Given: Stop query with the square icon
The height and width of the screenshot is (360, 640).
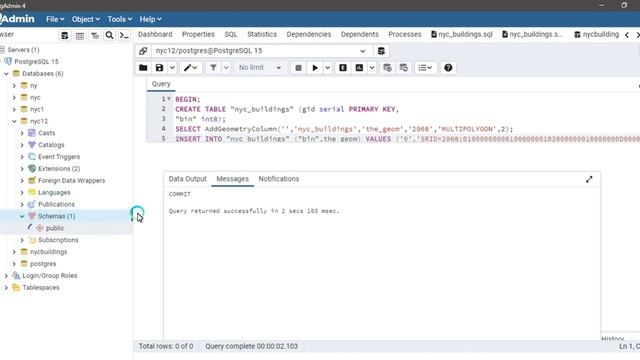Looking at the screenshot, I should (x=298, y=68).
